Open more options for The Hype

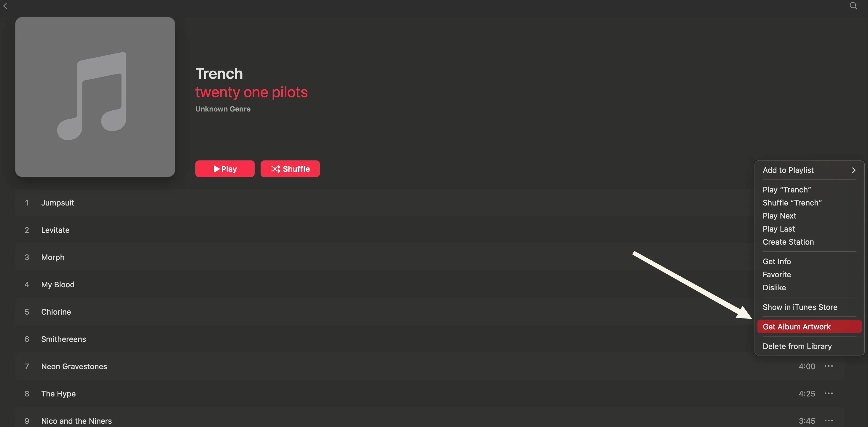(x=829, y=393)
